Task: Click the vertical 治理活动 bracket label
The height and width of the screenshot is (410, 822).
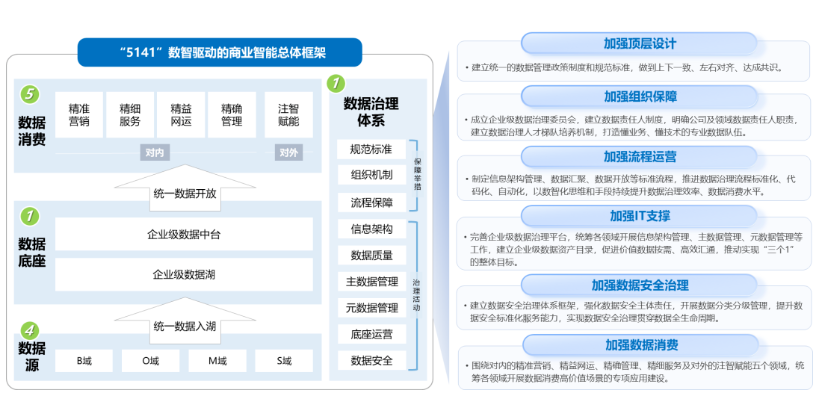Action: (x=416, y=295)
